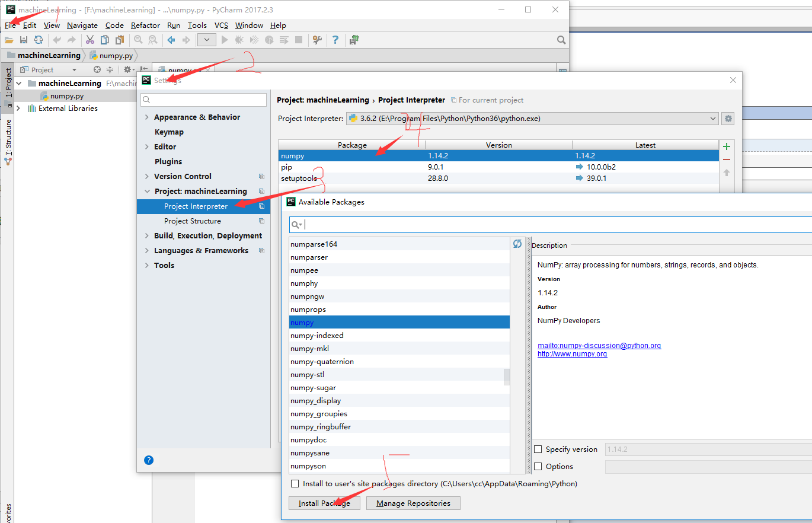This screenshot has height=523, width=812.
Task: Enable Install to user's site packages checkbox
Action: 295,484
